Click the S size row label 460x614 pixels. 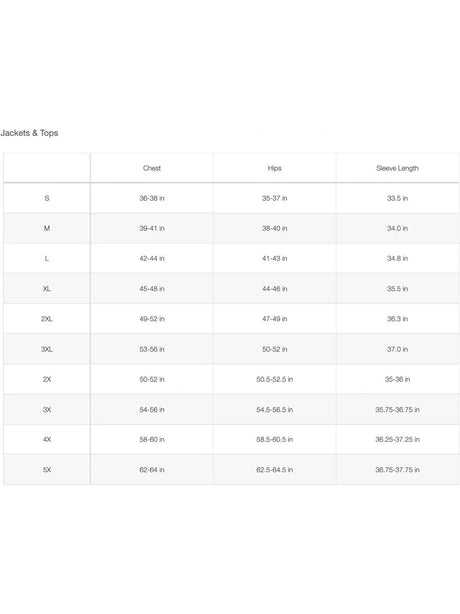[x=47, y=198]
